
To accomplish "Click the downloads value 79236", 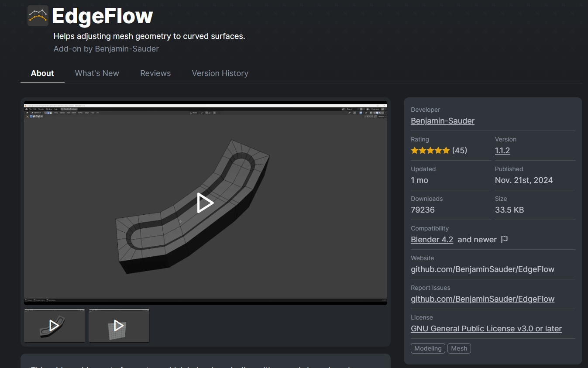I will pyautogui.click(x=423, y=210).
